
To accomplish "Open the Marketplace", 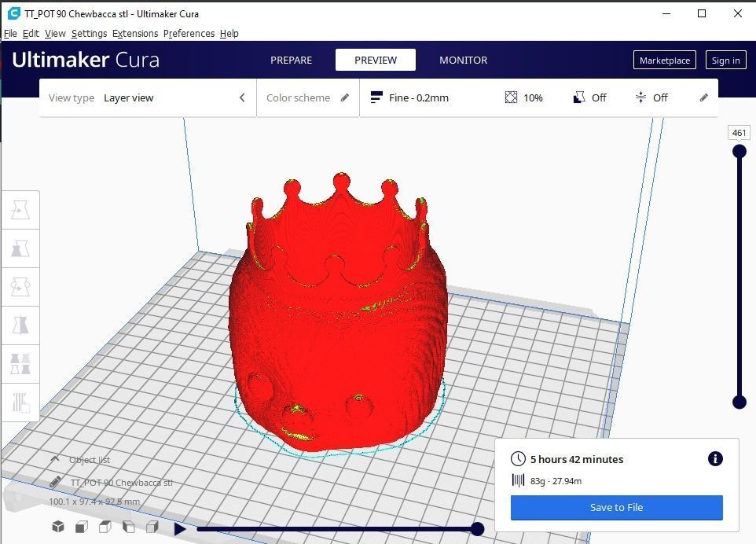I will [x=664, y=61].
